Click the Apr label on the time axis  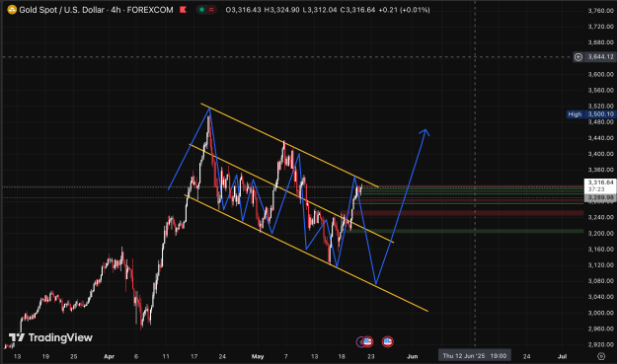click(109, 356)
